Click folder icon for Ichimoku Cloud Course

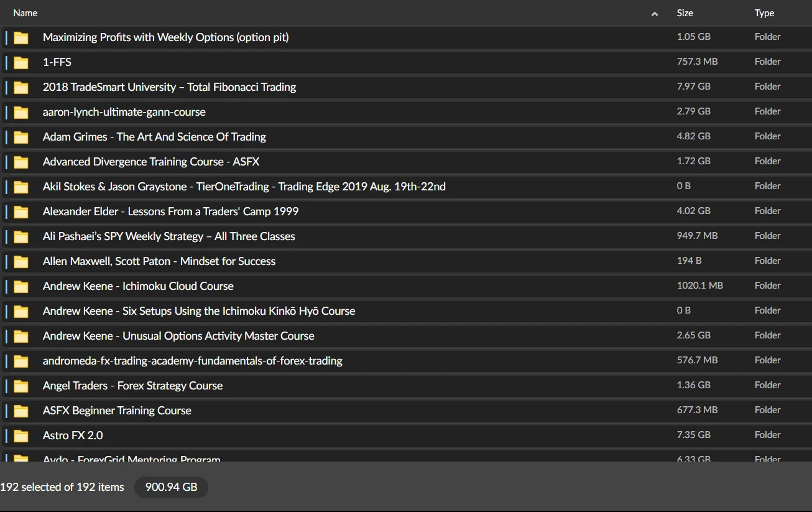[21, 287]
